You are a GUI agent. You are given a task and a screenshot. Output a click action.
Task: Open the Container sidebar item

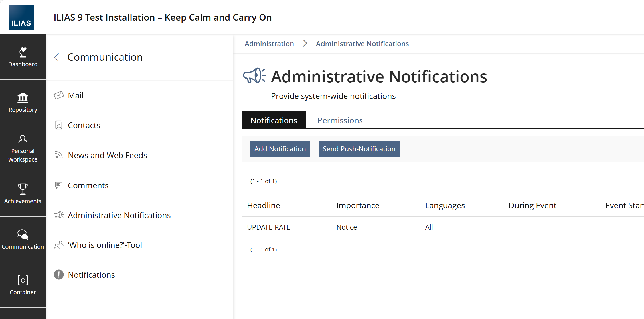point(23,285)
